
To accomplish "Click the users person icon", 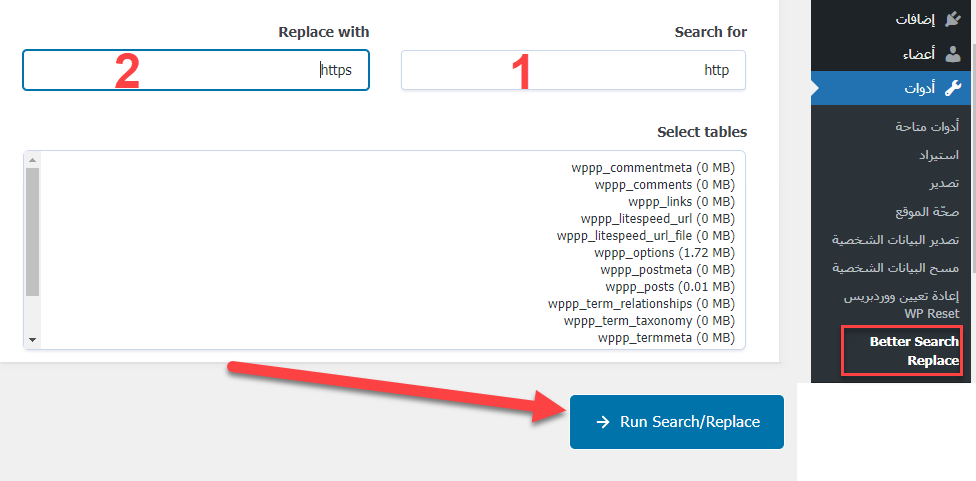I will pyautogui.click(x=951, y=54).
